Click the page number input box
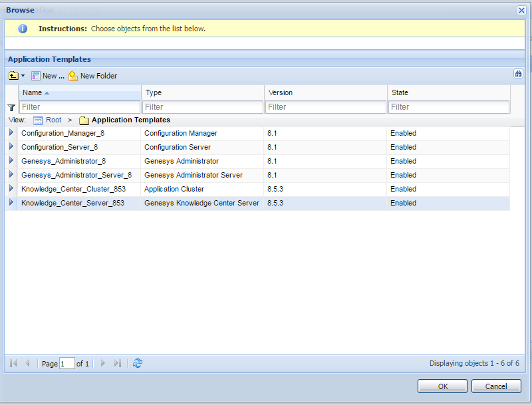 coord(66,364)
